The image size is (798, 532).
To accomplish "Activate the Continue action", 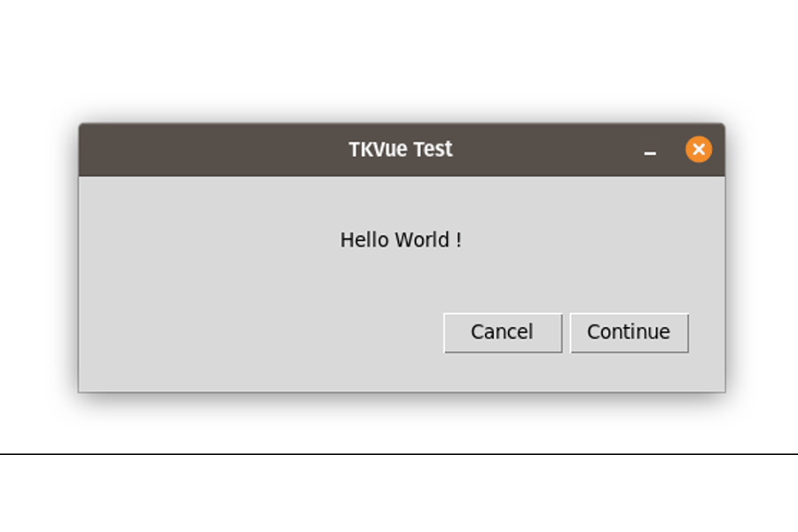I will pos(630,332).
